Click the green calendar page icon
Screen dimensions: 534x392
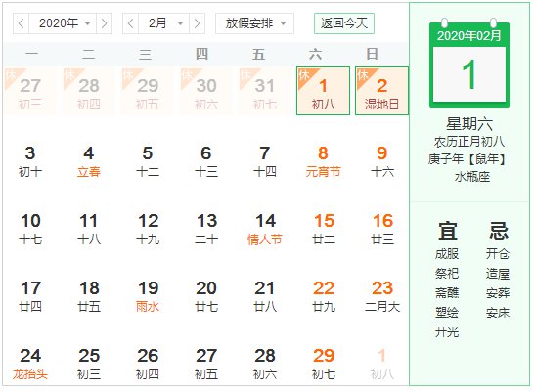pyautogui.click(x=469, y=63)
